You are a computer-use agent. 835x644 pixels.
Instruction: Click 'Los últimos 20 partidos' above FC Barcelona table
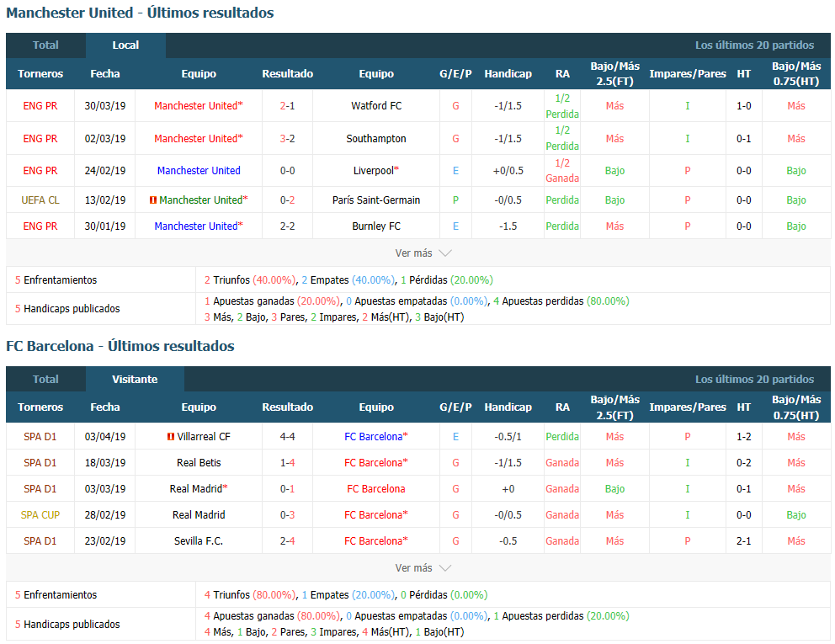754,380
